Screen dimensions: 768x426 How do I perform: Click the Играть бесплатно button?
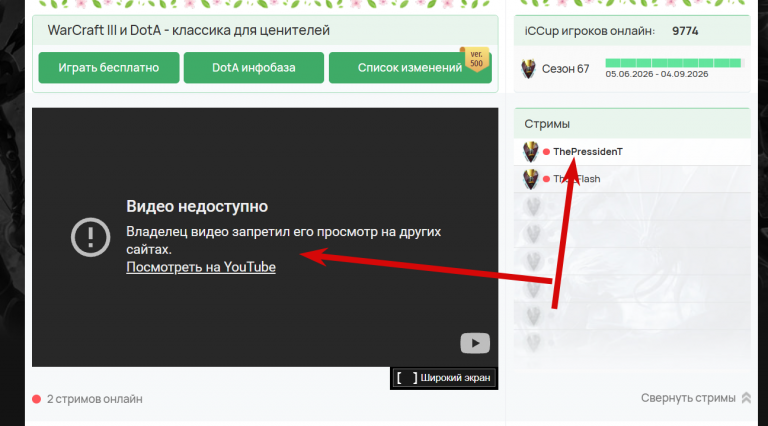click(x=109, y=68)
